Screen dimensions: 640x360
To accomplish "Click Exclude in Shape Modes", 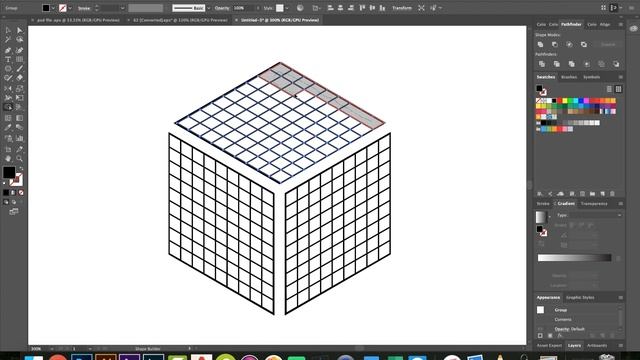I will tap(584, 44).
